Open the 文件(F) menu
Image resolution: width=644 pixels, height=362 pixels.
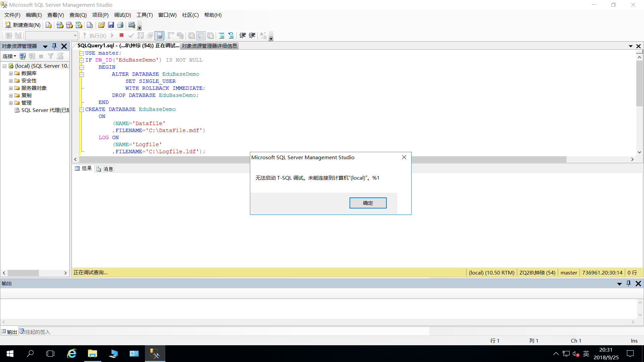coord(12,15)
